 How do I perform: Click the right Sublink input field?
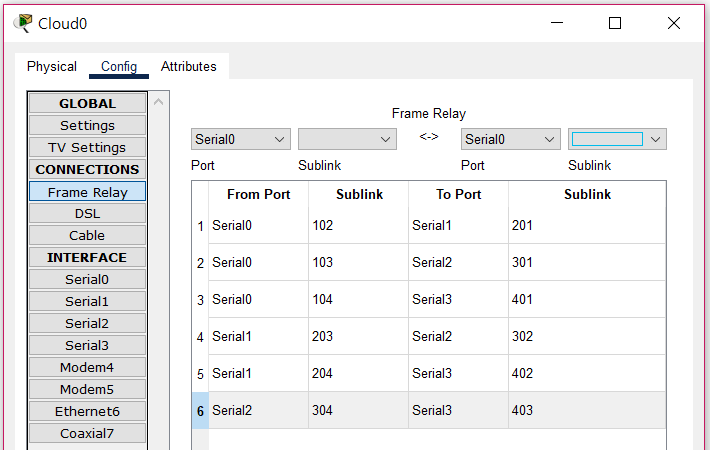click(607, 139)
